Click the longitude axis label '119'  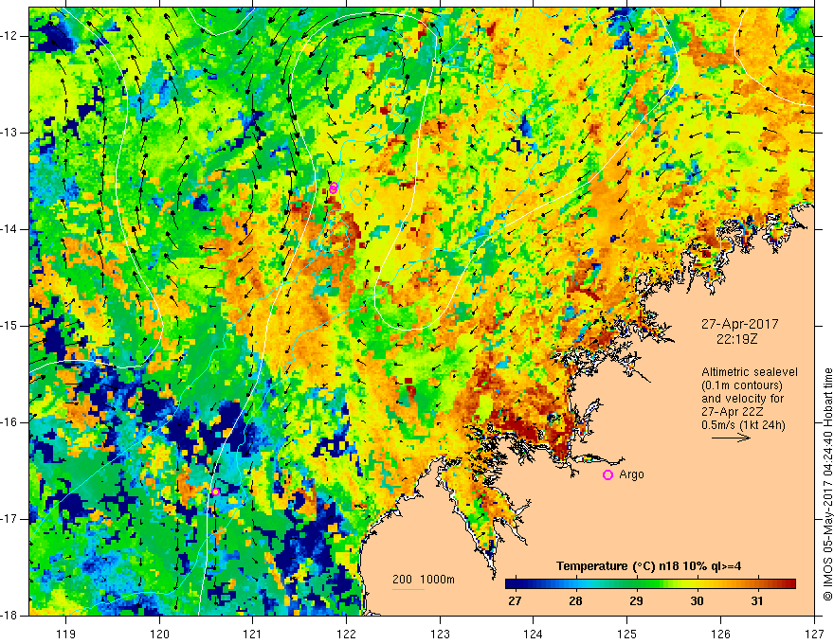(66, 634)
